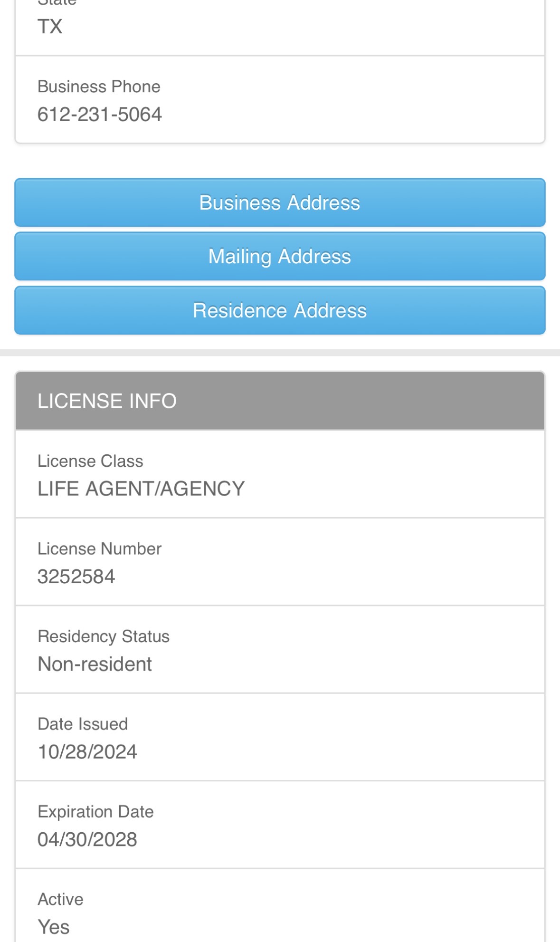This screenshot has width=560, height=942.
Task: Select the License Class label
Action: coord(90,461)
